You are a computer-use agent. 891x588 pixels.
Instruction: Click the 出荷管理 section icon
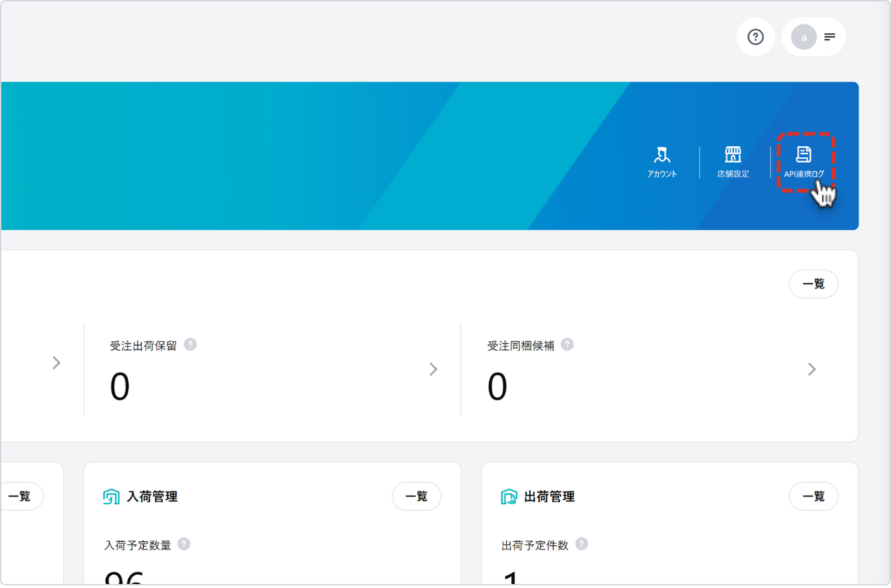point(509,496)
